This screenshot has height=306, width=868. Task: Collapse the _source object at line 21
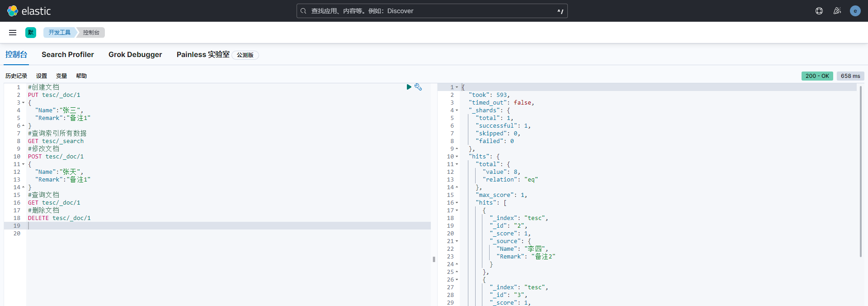(x=457, y=241)
